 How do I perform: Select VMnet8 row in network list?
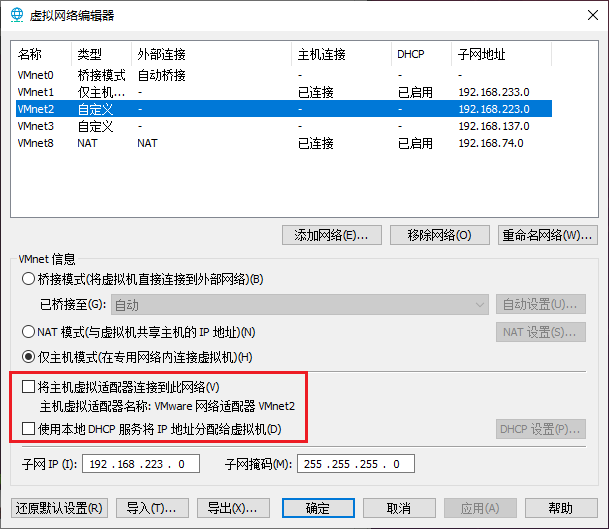click(x=284, y=143)
